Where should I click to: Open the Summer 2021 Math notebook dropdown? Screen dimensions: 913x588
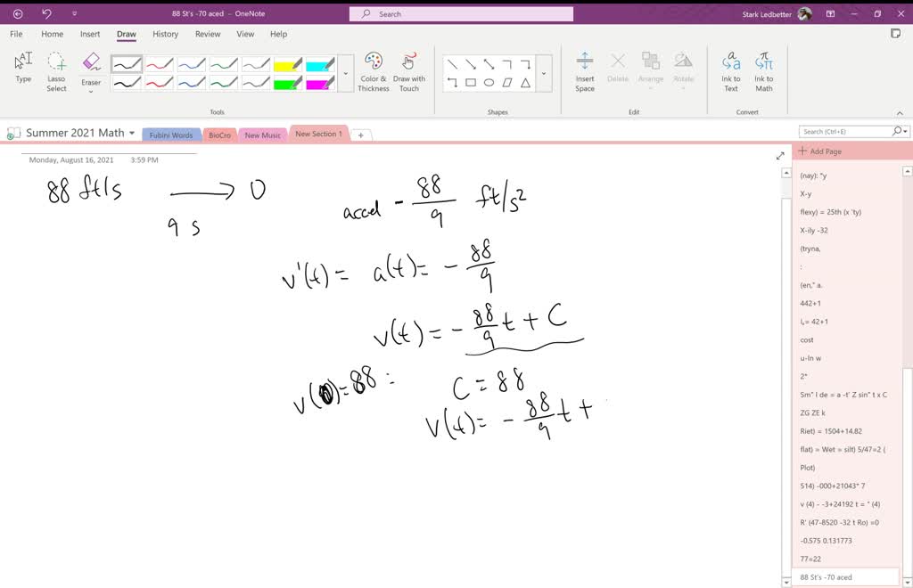click(132, 131)
